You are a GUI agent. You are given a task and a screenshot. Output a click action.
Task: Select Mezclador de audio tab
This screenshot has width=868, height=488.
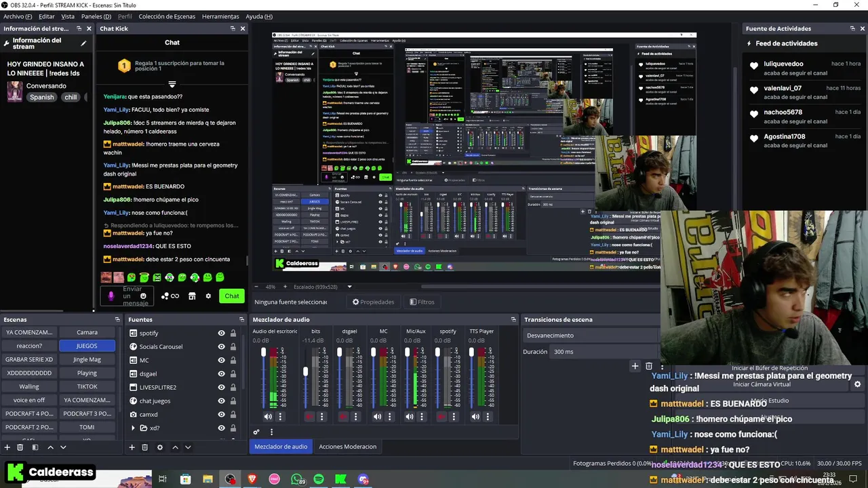click(x=281, y=446)
